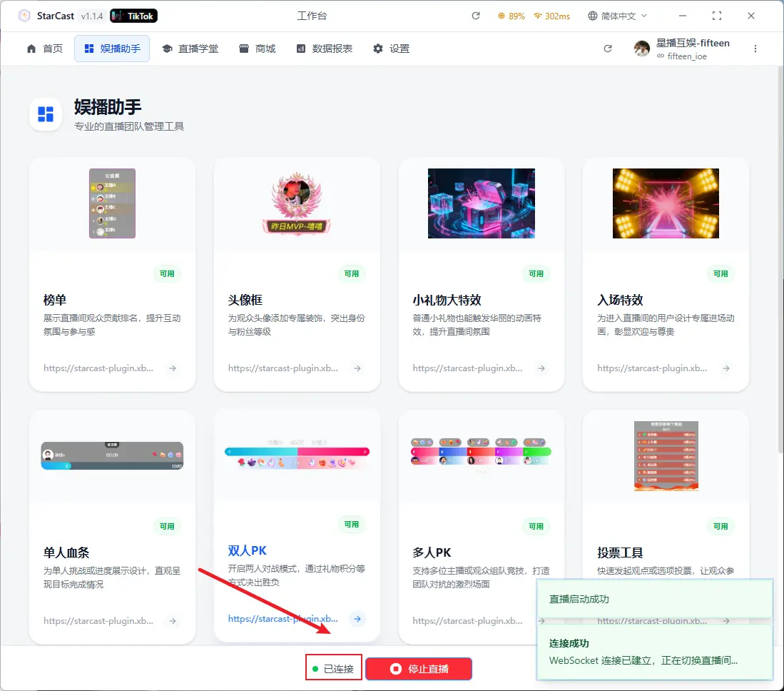Open the 设置 tab

[391, 49]
